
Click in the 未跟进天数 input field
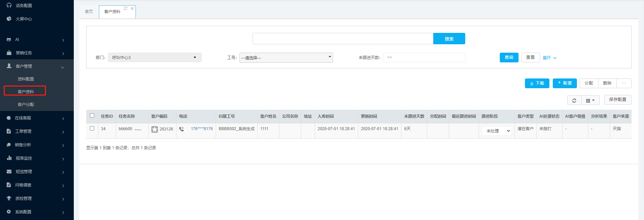[x=424, y=57]
